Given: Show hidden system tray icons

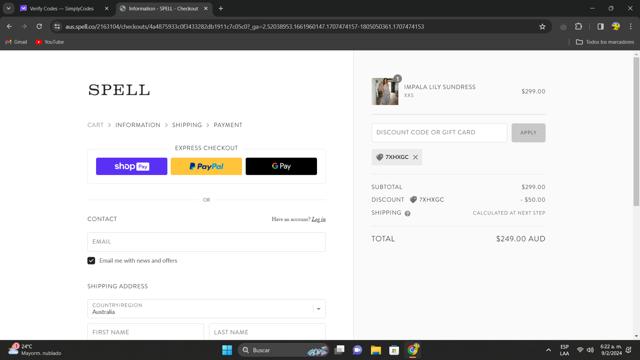Looking at the screenshot, I should pos(548,350).
